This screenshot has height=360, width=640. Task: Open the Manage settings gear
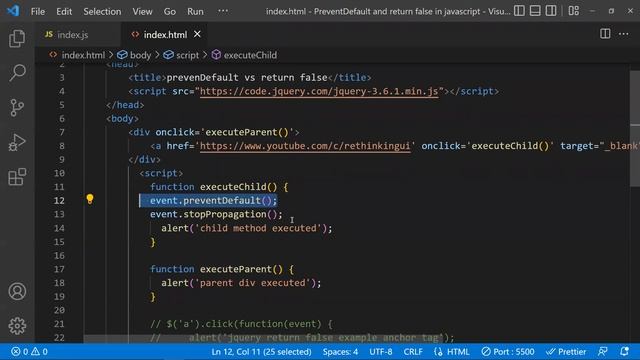tap(17, 326)
